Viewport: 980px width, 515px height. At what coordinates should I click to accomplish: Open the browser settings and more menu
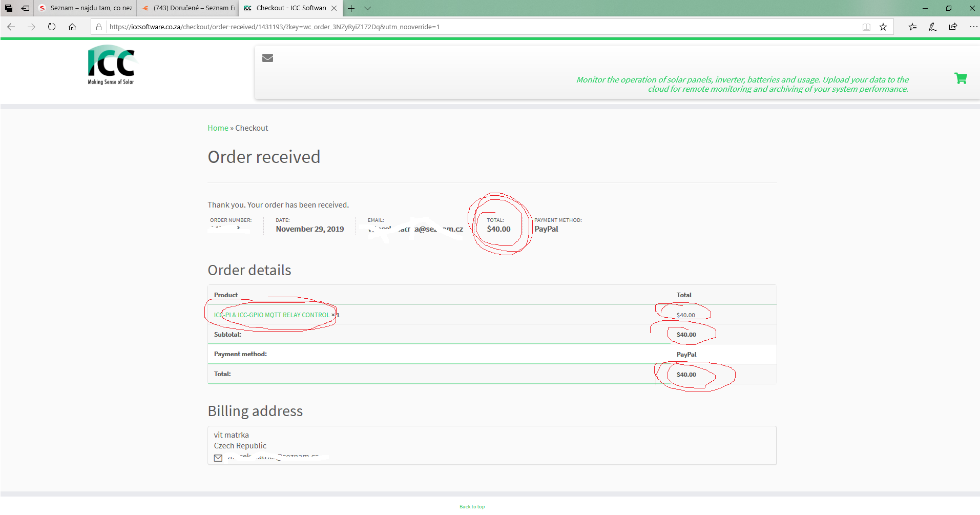(973, 27)
